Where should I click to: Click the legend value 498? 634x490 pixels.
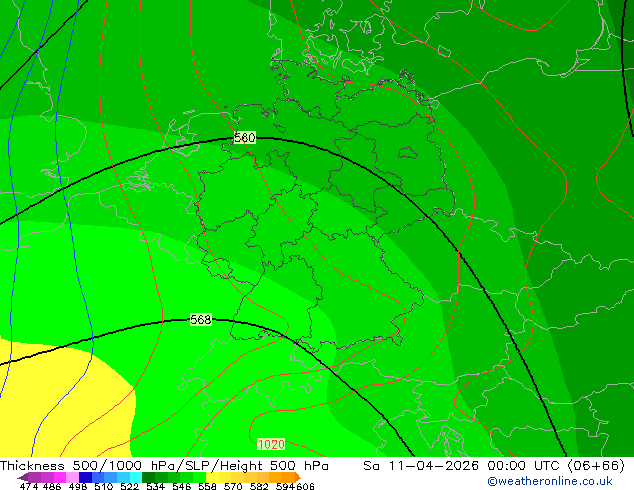point(78,486)
